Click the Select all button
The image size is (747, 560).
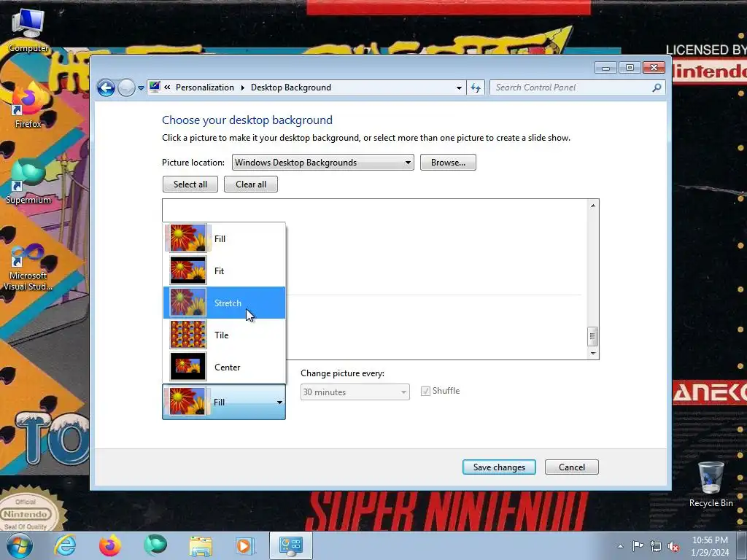[190, 184]
